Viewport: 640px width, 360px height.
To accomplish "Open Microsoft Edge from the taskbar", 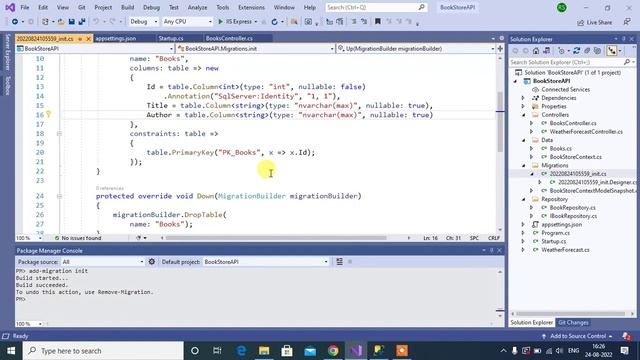I will pyautogui.click(x=241, y=351).
